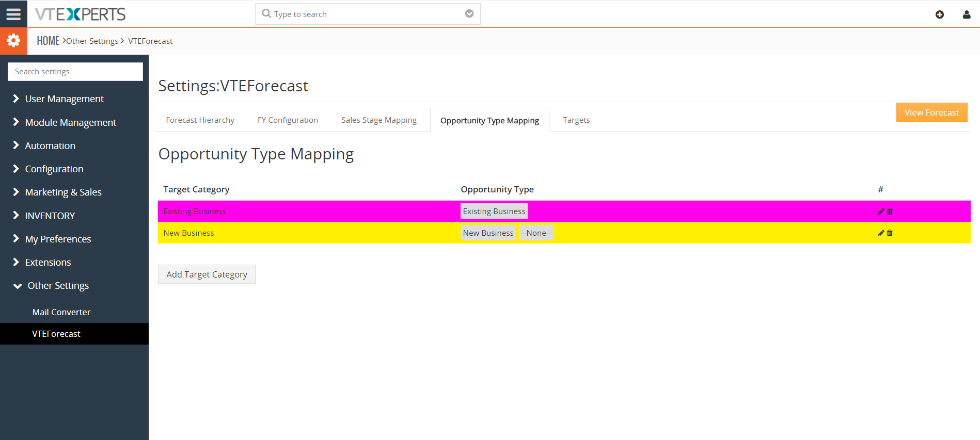
Task: Expand Configuration section
Action: coord(54,169)
